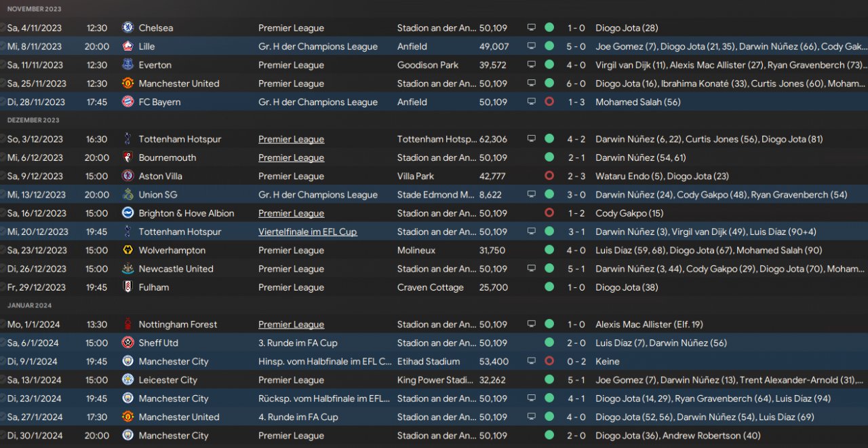Click the Leicester City crest icon

click(127, 380)
